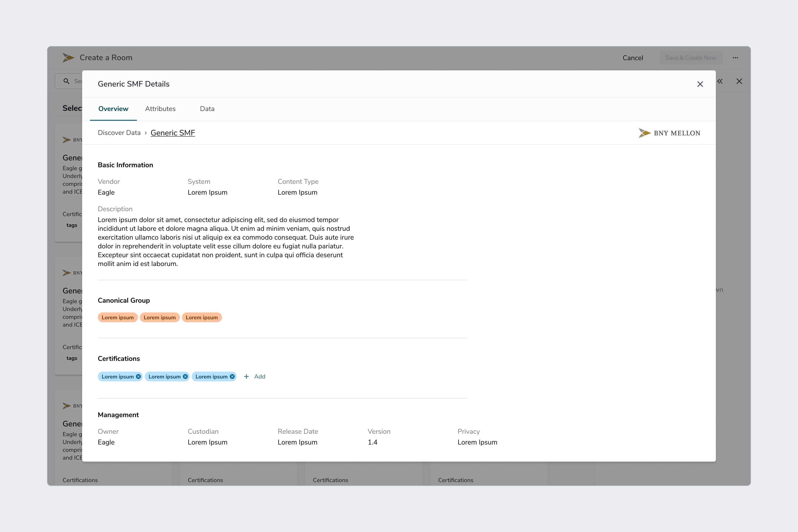Click the BNY Mellon logo in the dialog
The image size is (798, 532).
pyautogui.click(x=669, y=133)
